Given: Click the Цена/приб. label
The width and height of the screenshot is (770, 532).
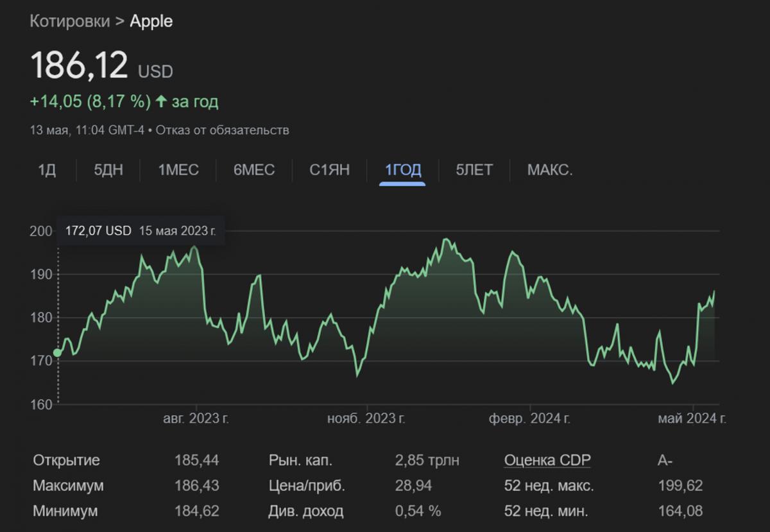Looking at the screenshot, I should (307, 486).
